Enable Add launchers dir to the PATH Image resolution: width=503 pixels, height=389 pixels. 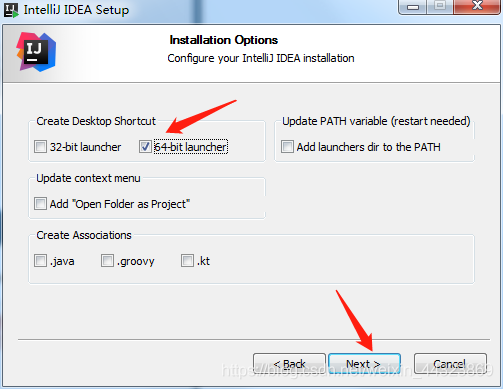pos(287,147)
